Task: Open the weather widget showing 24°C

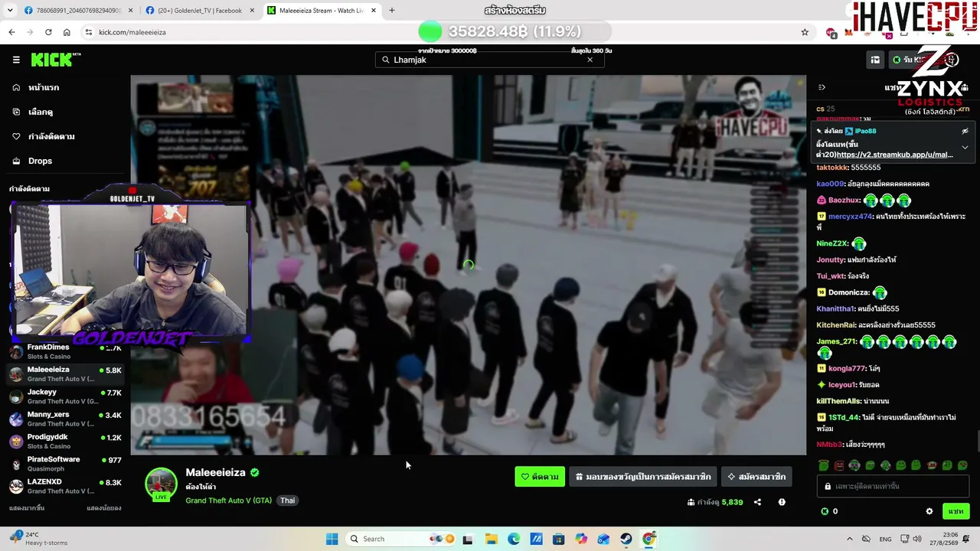Action: [x=40, y=539]
